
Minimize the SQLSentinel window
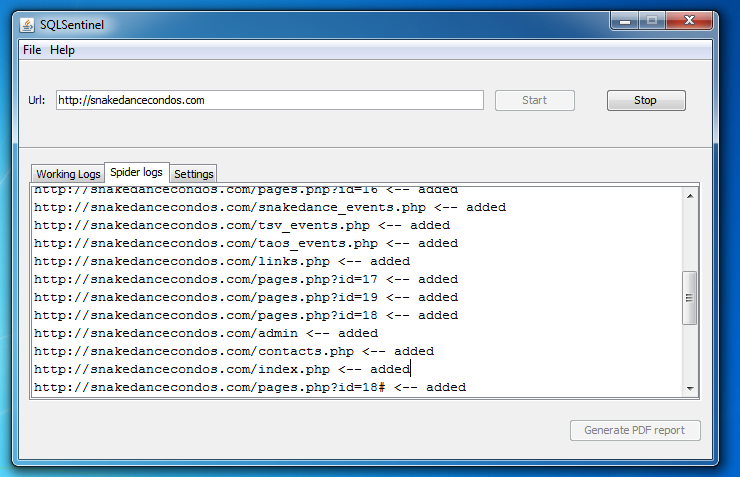[625, 21]
